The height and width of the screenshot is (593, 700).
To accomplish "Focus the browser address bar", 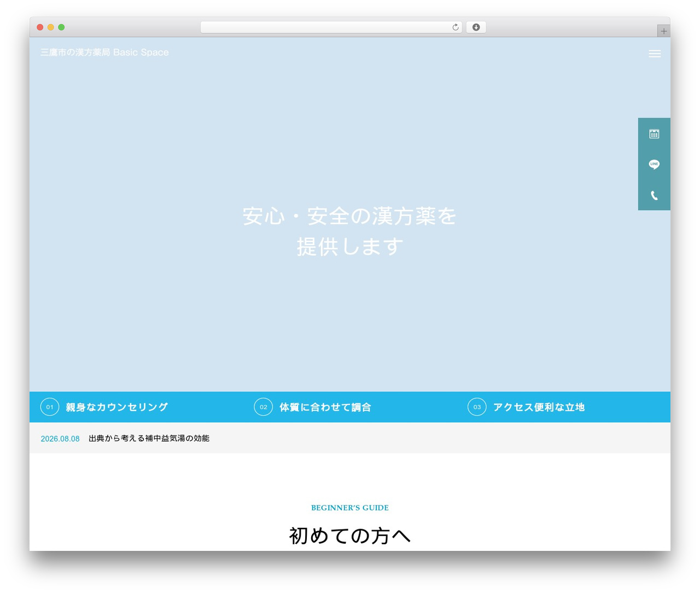I will point(331,27).
